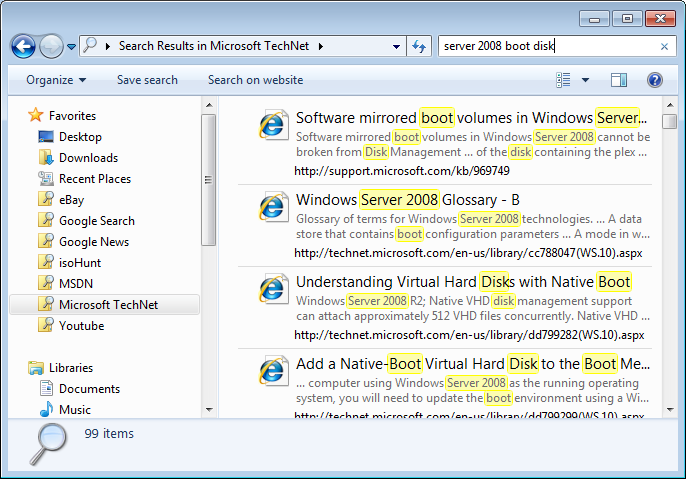Open the address bar history dropdown
This screenshot has height=479, width=686.
tap(396, 46)
